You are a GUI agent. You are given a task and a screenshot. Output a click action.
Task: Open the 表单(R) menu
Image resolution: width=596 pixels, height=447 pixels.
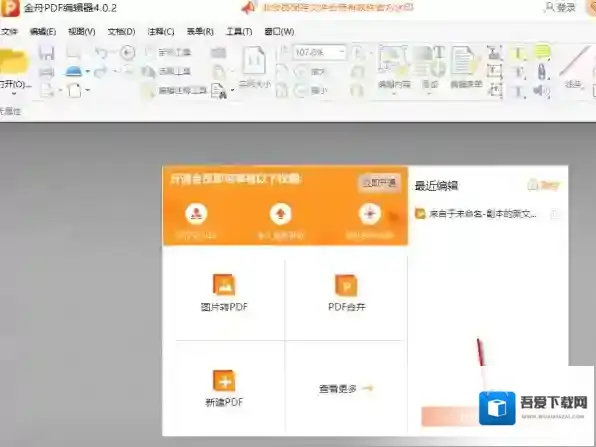click(x=200, y=32)
